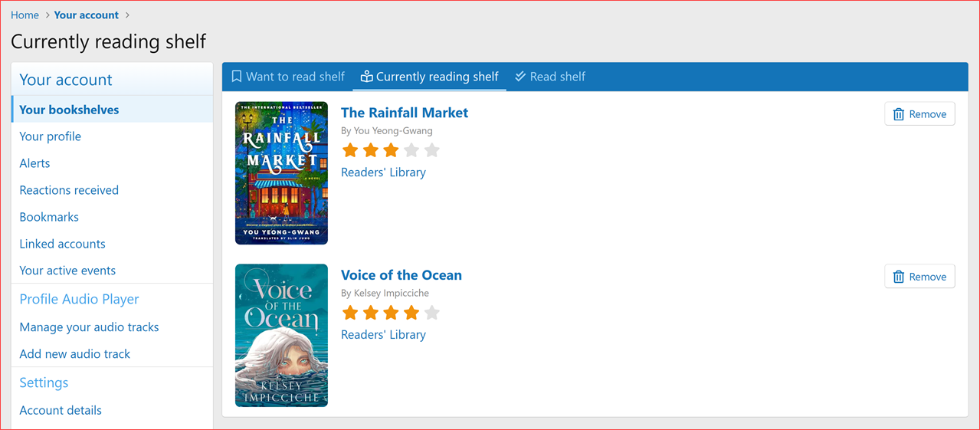Image resolution: width=980 pixels, height=430 pixels.
Task: Open Voice of the Ocean title link
Action: [x=401, y=275]
